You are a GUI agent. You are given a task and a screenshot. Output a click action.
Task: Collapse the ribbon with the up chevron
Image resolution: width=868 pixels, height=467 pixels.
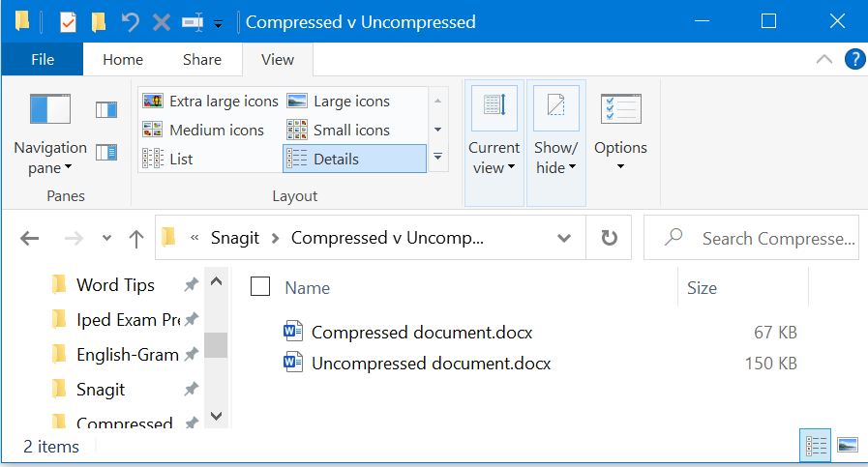click(824, 59)
